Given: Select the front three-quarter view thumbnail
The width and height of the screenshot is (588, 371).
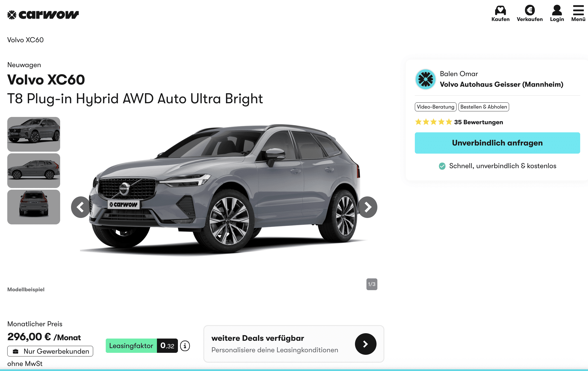Looking at the screenshot, I should tap(34, 134).
